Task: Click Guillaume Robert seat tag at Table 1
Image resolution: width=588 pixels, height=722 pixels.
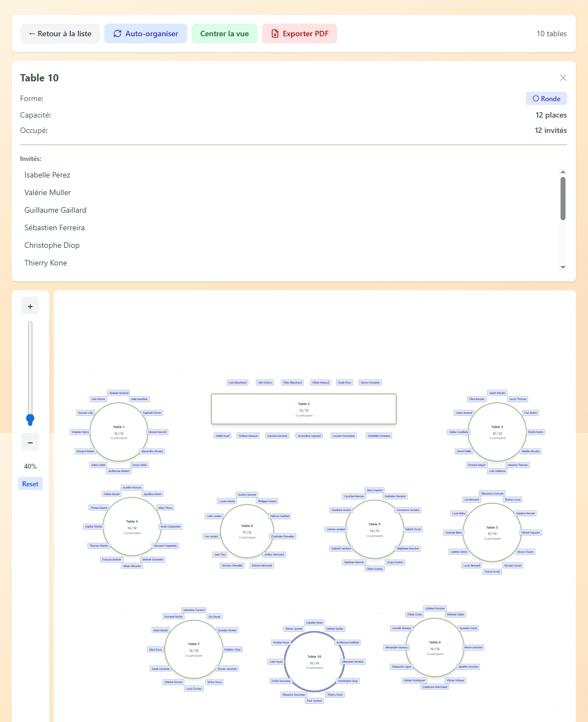Action: [119, 471]
